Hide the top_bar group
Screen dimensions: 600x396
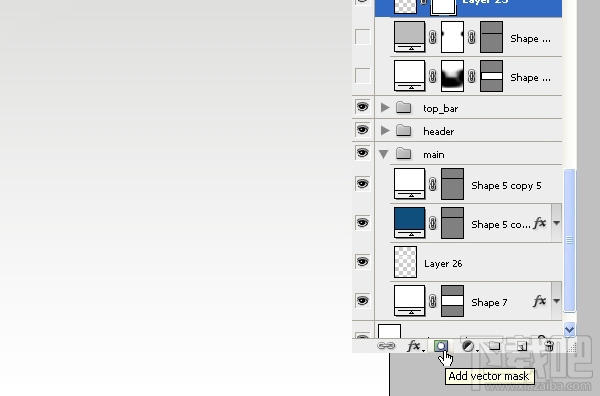[362, 107]
